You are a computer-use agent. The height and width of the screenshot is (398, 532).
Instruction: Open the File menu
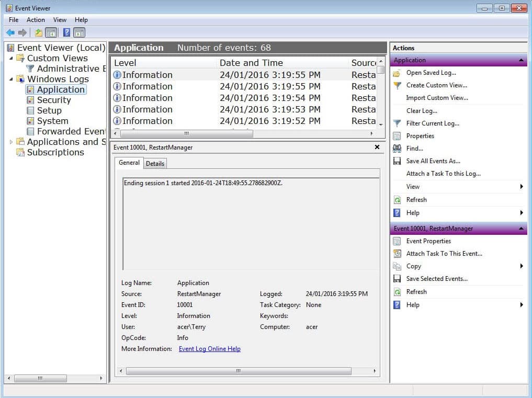click(x=14, y=20)
